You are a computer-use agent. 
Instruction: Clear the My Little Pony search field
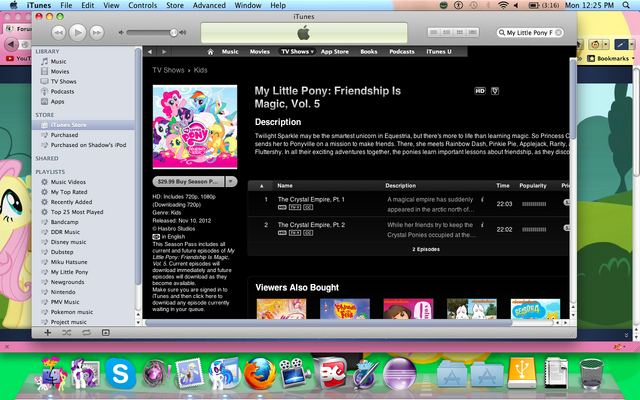click(x=558, y=33)
